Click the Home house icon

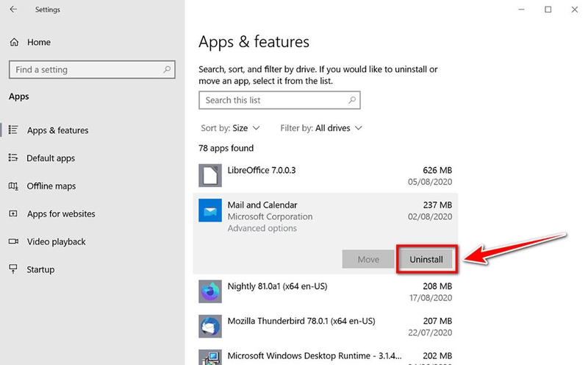click(14, 42)
